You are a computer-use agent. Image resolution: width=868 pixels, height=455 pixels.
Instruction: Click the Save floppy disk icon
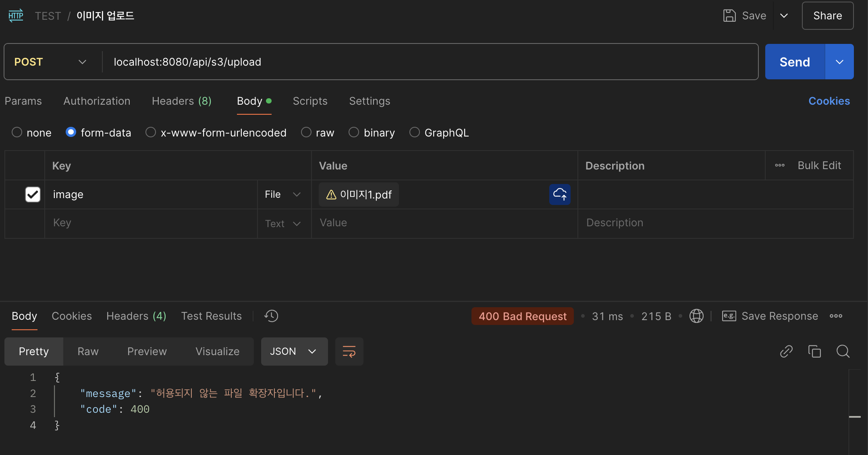tap(729, 16)
